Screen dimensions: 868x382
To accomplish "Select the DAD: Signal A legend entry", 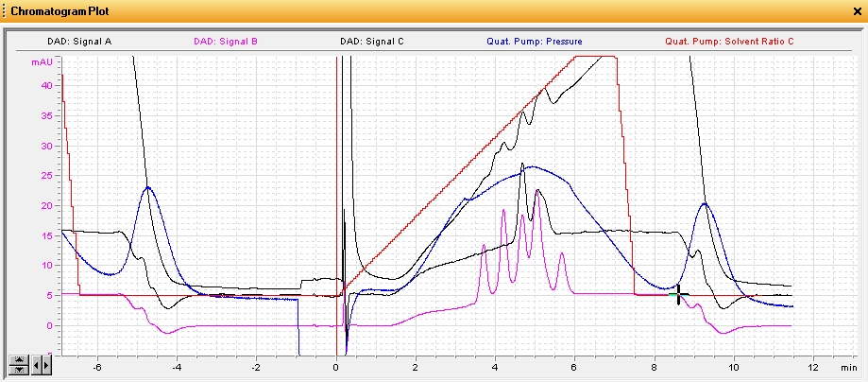I will click(79, 42).
